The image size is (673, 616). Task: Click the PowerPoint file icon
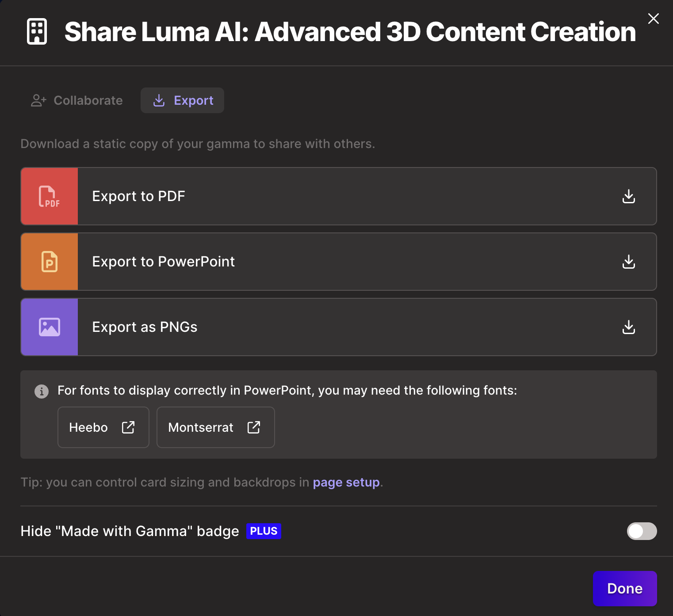(x=49, y=262)
